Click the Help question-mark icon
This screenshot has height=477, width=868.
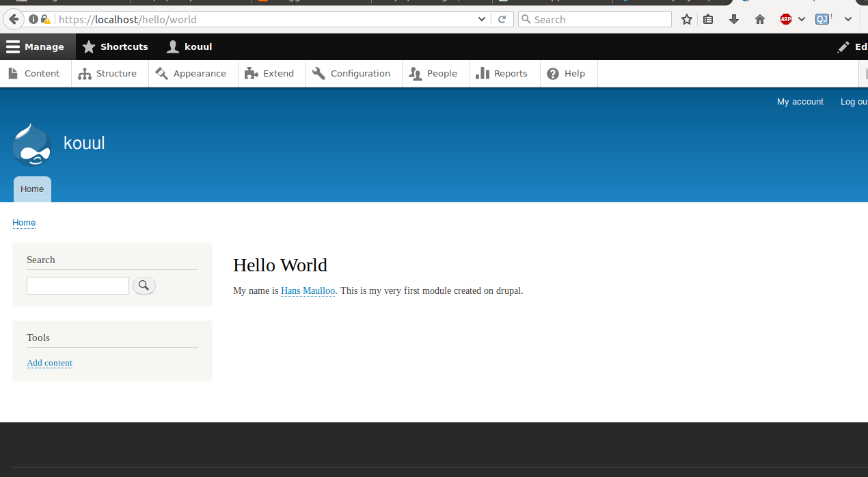552,73
